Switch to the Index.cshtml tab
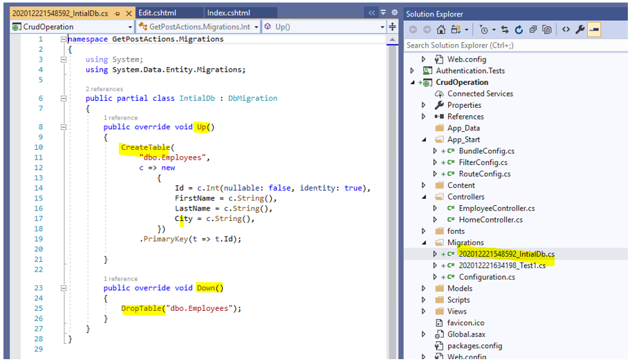Viewport: 632px width, 364px height. [x=229, y=13]
